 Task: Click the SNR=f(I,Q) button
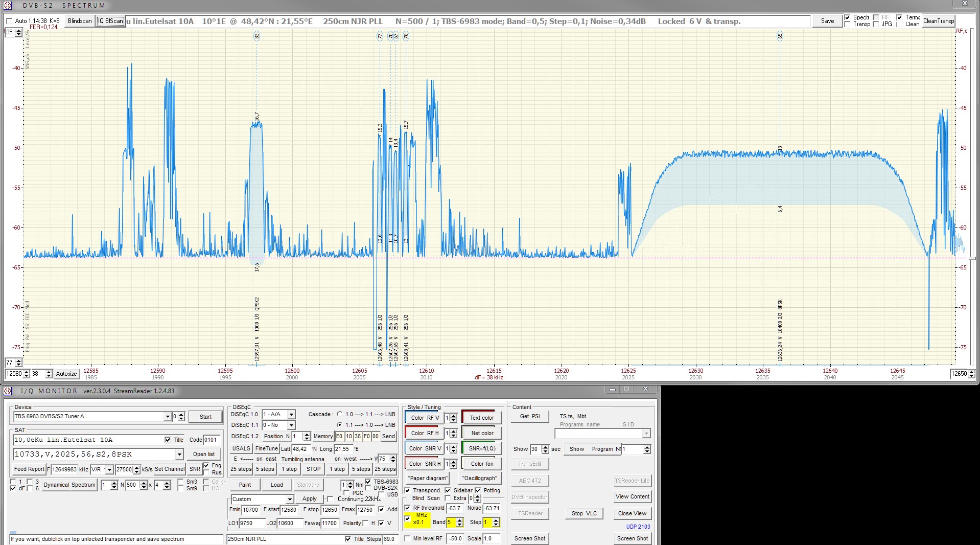pyautogui.click(x=481, y=448)
